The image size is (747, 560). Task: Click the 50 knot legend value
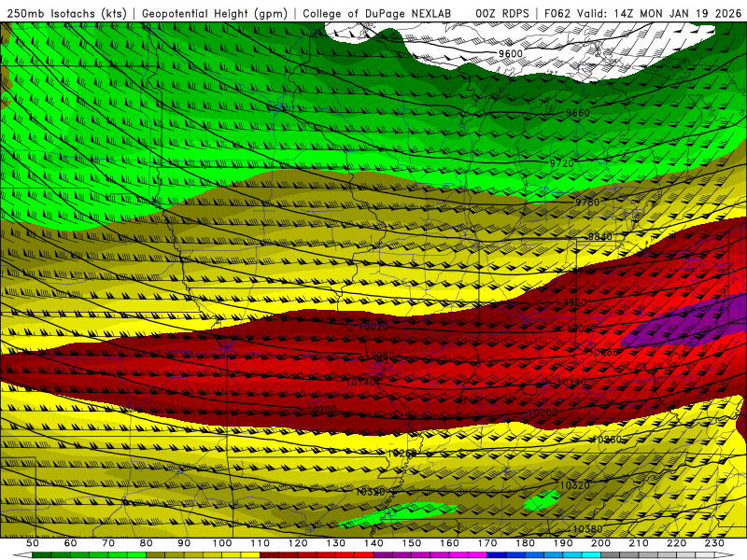(33, 543)
